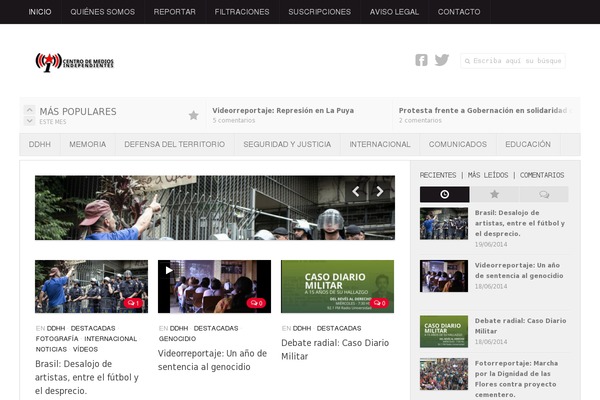Open Filtraciones menu item
This screenshot has width=600, height=400.
click(x=242, y=12)
